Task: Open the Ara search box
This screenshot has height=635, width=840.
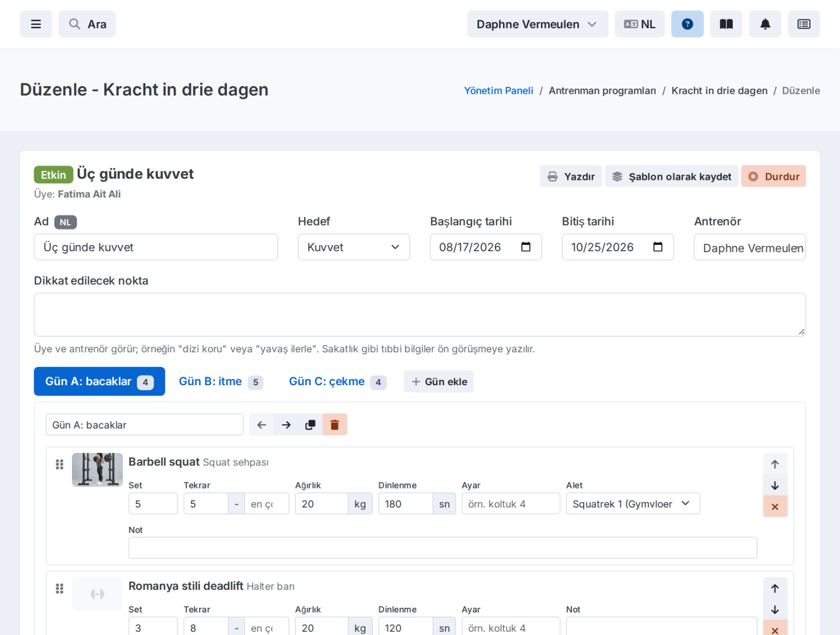Action: tap(87, 24)
